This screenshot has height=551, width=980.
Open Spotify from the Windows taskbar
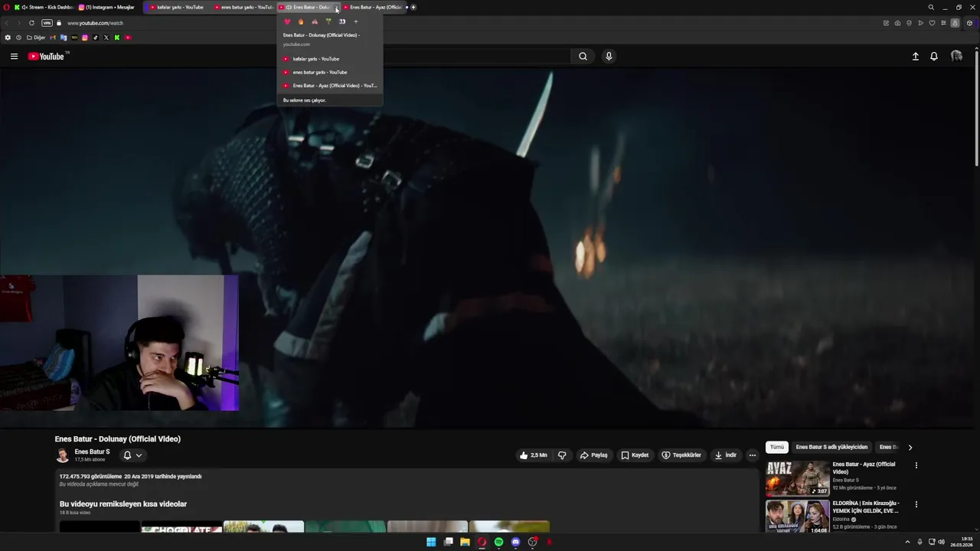coord(498,542)
